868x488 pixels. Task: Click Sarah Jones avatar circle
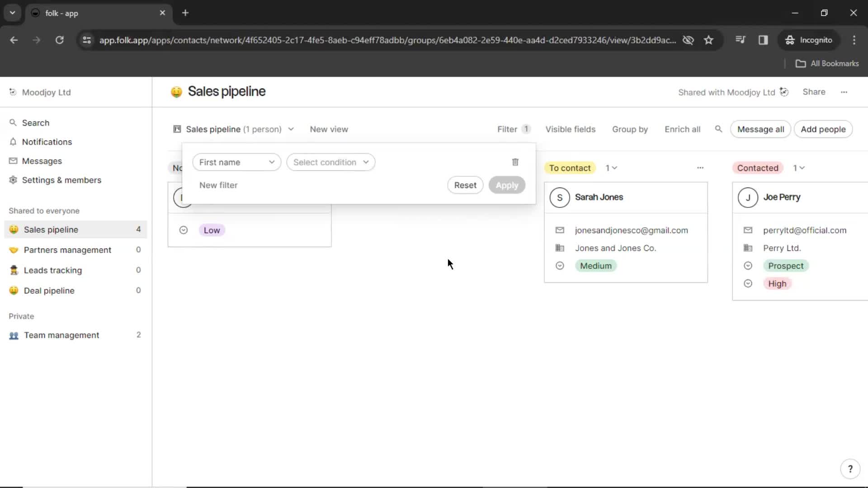560,198
